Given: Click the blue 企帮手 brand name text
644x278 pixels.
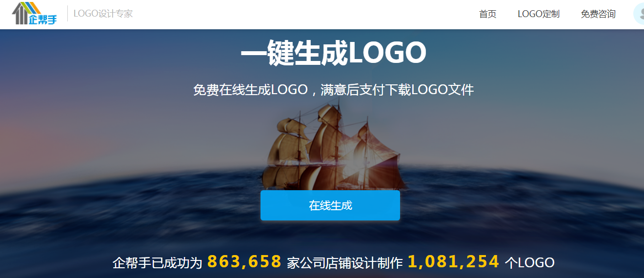Looking at the screenshot, I should point(43,20).
